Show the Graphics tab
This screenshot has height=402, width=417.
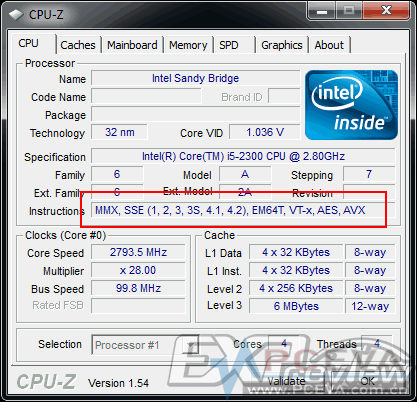pyautogui.click(x=282, y=45)
